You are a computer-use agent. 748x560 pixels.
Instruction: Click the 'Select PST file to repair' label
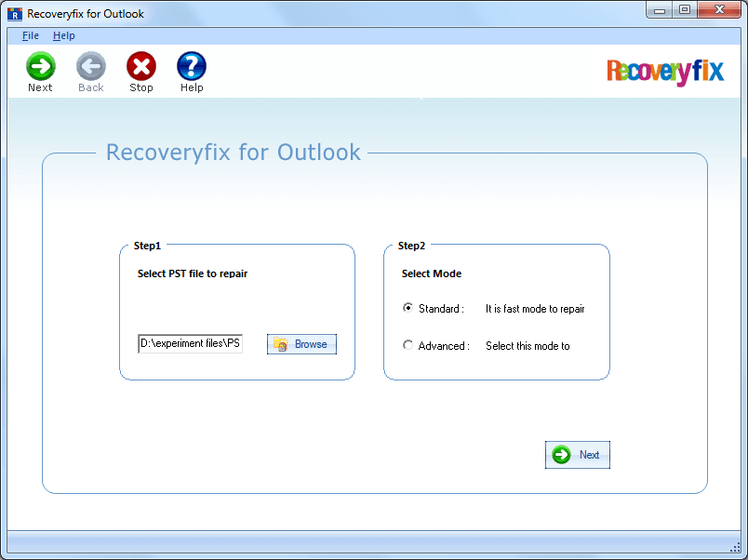click(193, 273)
